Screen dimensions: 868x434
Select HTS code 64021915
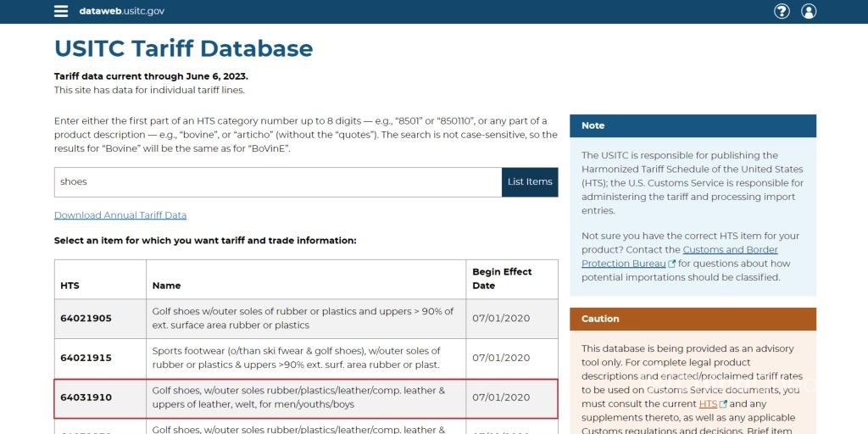[x=86, y=359]
